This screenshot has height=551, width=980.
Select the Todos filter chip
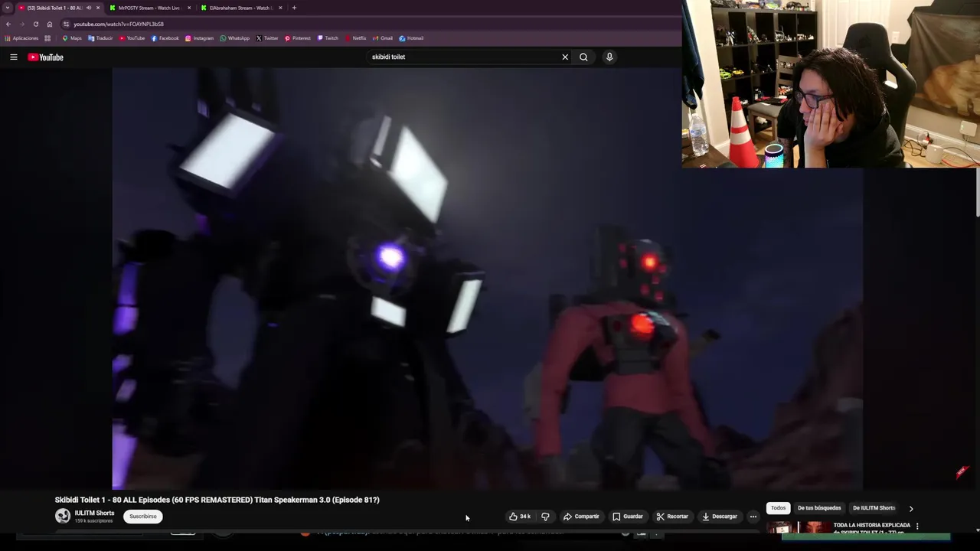click(x=778, y=508)
